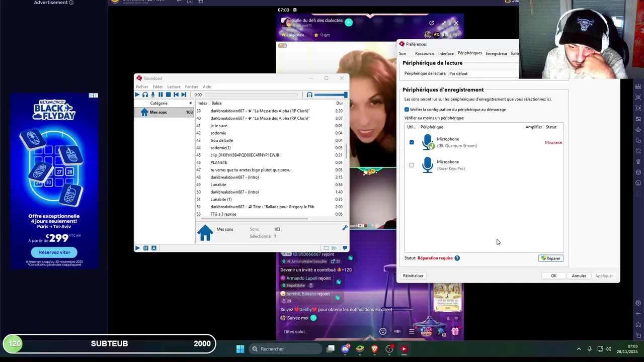Click the speaker headphone icon beside volume slider
Screen dimensions: 644x362
[309, 95]
